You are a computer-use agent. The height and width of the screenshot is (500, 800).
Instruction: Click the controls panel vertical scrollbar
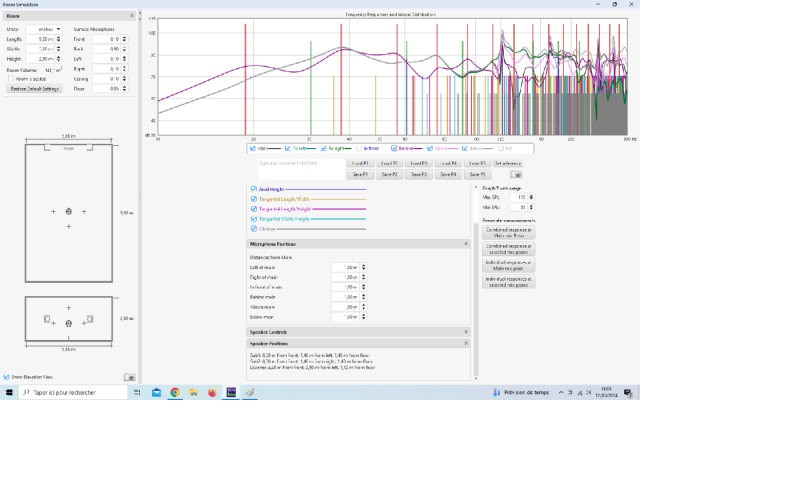pos(476,299)
